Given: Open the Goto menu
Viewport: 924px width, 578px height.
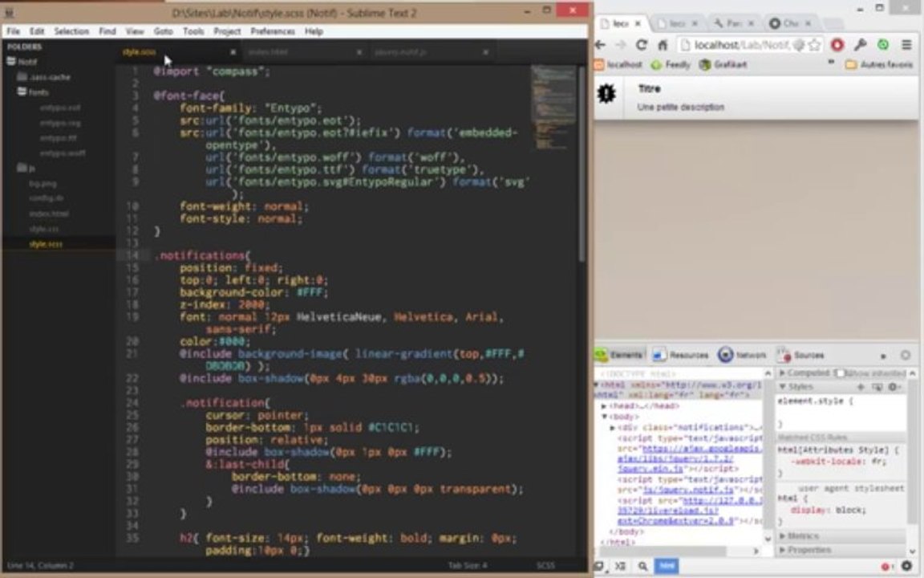Looking at the screenshot, I should (164, 31).
